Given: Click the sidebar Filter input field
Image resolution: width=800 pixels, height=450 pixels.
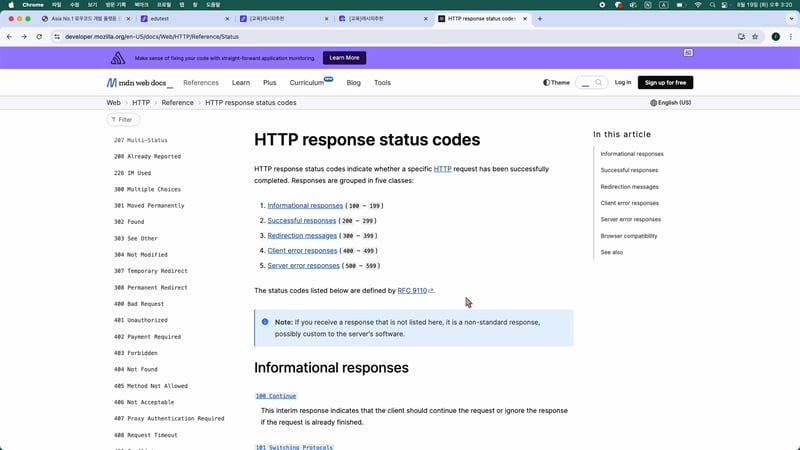Looking at the screenshot, I should [x=123, y=119].
